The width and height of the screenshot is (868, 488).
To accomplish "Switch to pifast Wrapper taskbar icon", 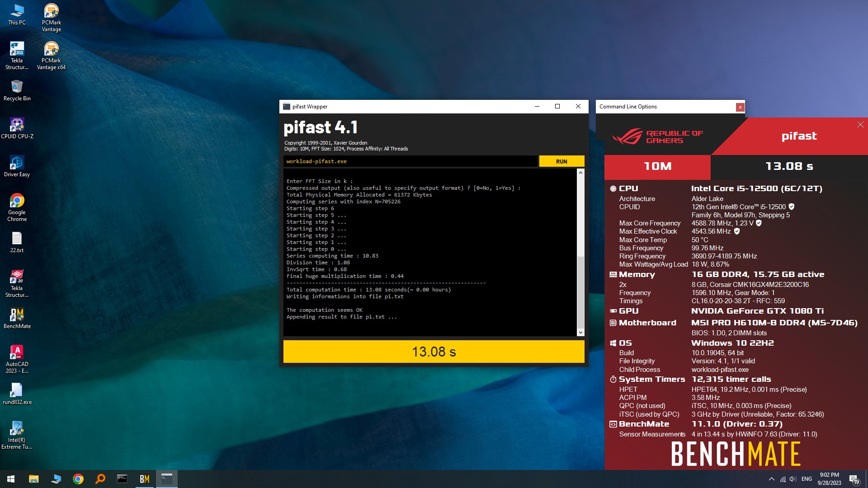I will pos(167,479).
